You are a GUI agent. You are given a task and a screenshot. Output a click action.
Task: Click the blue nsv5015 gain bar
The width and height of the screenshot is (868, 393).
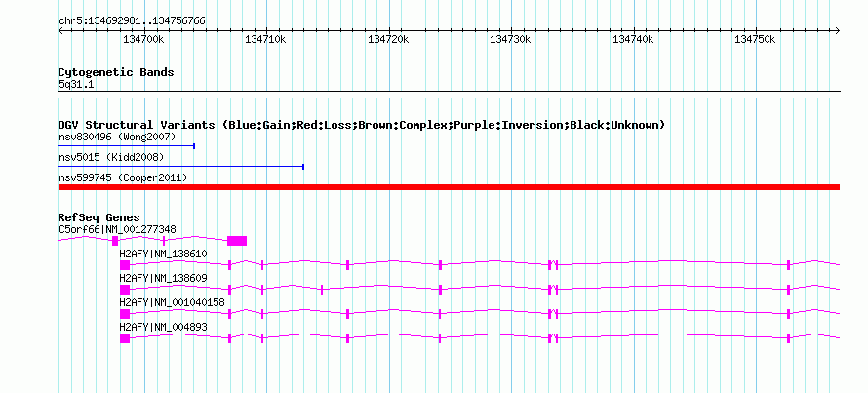181,167
